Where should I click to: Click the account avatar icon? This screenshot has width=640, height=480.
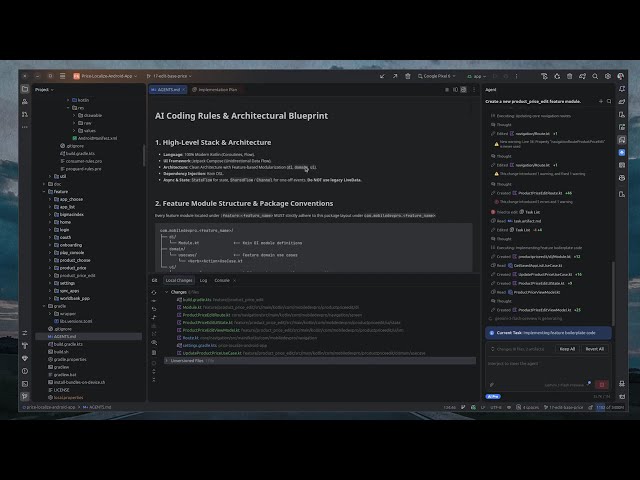[x=620, y=76]
